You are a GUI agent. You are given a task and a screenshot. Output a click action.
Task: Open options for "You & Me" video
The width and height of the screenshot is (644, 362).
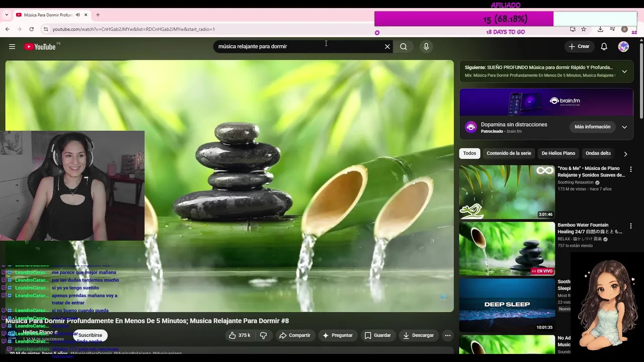tap(630, 169)
